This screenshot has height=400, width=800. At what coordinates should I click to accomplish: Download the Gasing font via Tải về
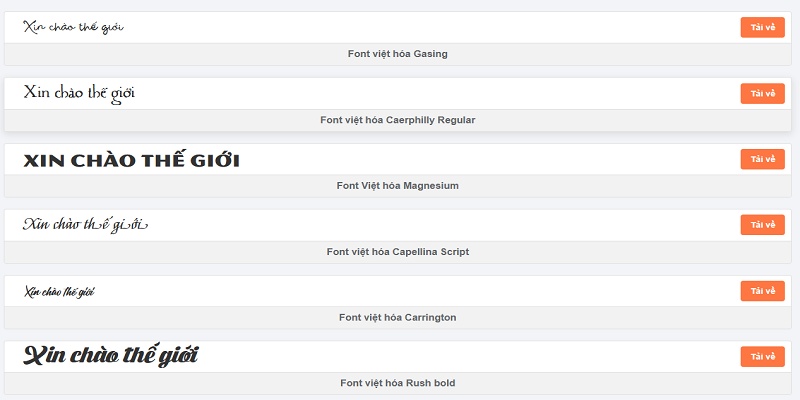point(762,28)
